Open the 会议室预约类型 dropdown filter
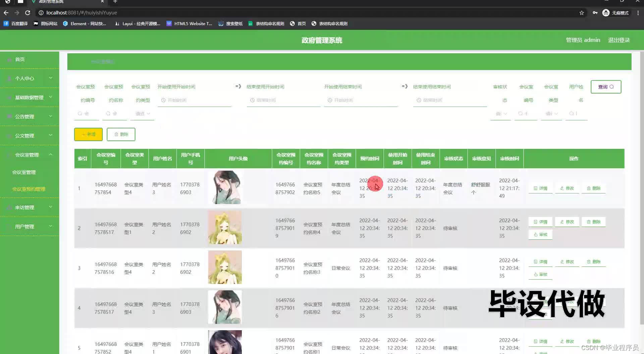644x354 pixels. tap(142, 114)
